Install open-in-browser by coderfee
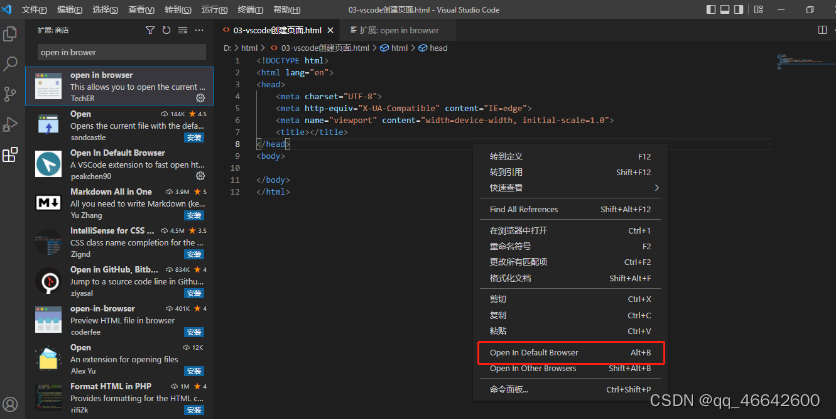The height and width of the screenshot is (419, 836). [x=194, y=332]
